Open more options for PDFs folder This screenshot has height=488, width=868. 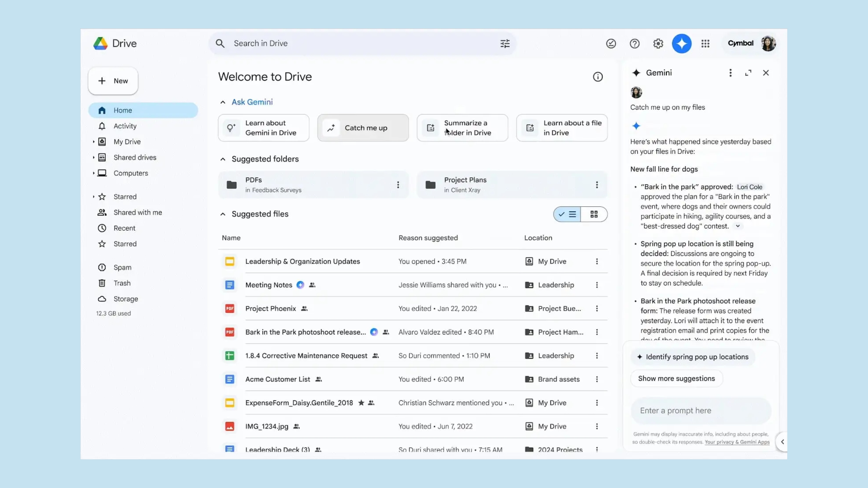point(398,185)
